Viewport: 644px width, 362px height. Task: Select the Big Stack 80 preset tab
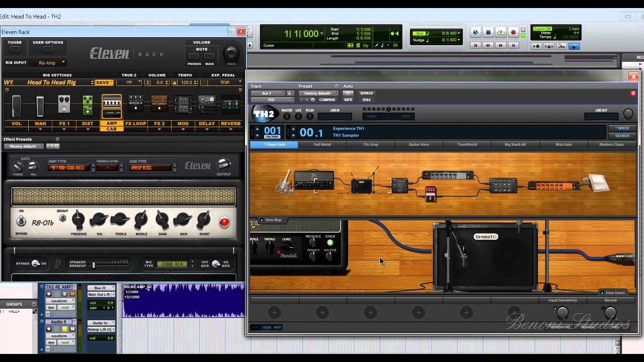(x=515, y=145)
